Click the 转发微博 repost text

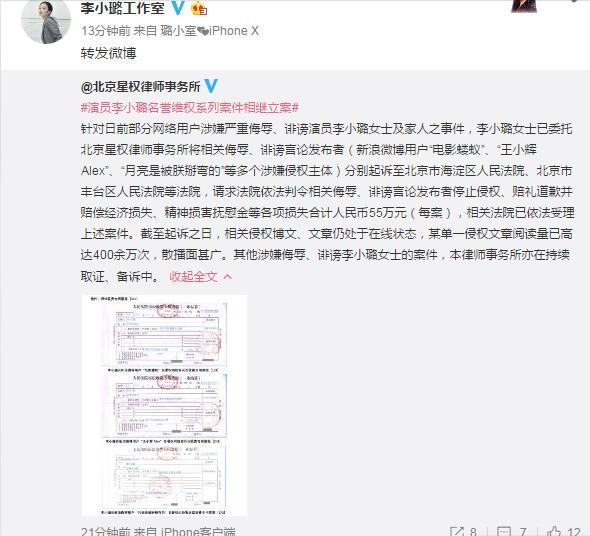point(108,53)
